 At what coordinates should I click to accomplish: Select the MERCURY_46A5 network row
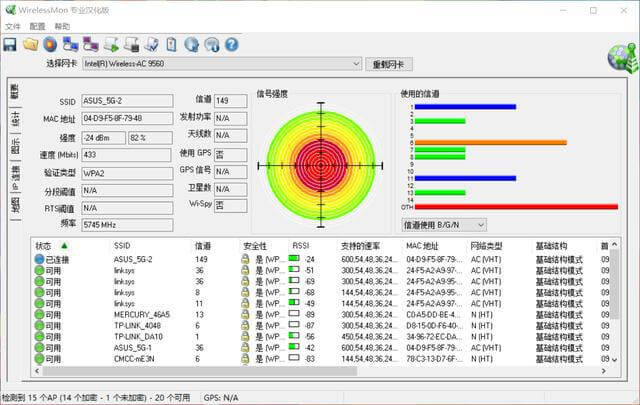[x=141, y=314]
